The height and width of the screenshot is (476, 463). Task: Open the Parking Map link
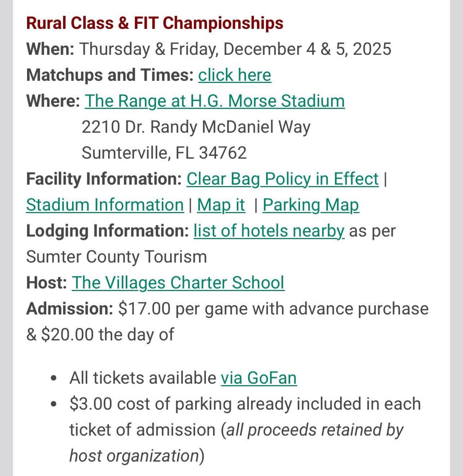311,205
